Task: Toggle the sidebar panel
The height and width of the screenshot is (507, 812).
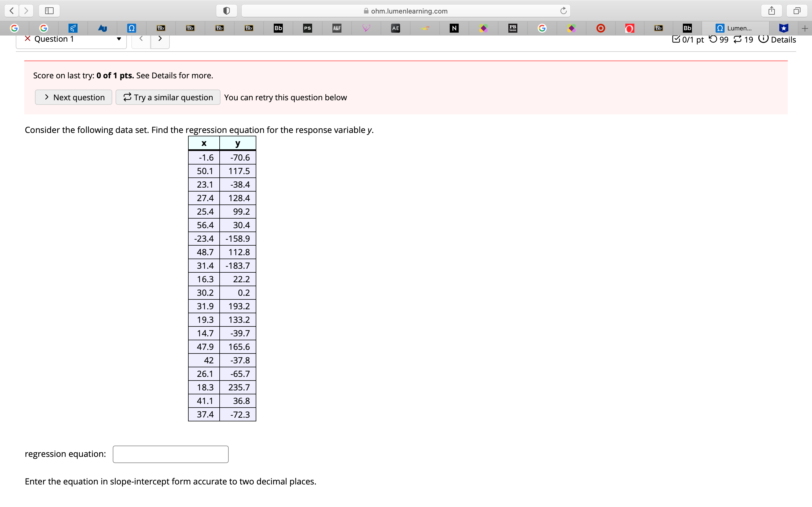Action: pyautogui.click(x=49, y=10)
